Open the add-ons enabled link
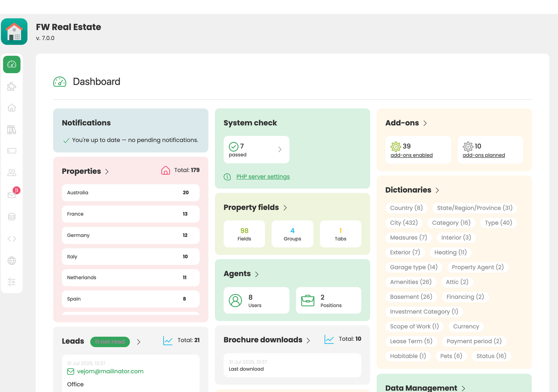Image resolution: width=558 pixels, height=392 pixels. [x=412, y=155]
